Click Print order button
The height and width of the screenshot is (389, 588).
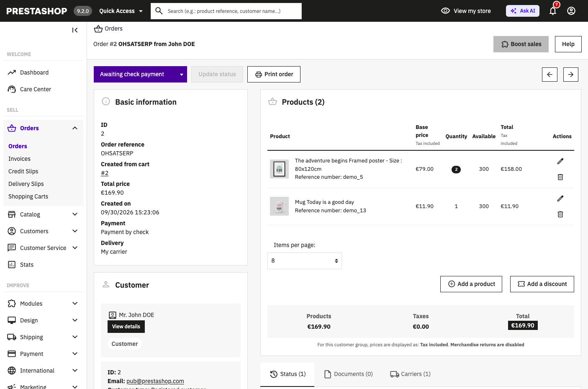(274, 75)
